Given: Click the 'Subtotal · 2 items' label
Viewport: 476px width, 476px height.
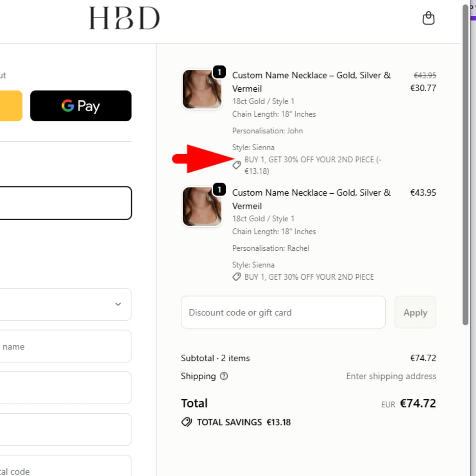Looking at the screenshot, I should pos(215,358).
